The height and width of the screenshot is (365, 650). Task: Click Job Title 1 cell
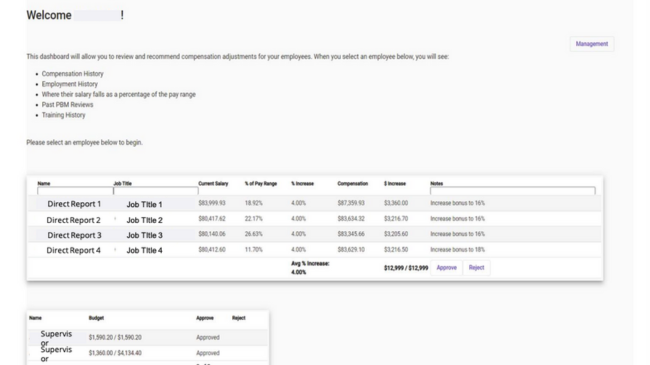click(x=144, y=204)
